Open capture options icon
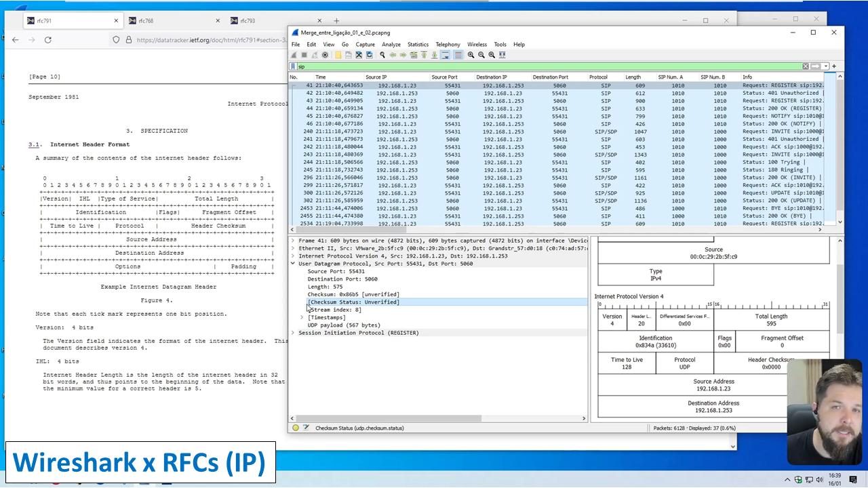This screenshot has height=488, width=868. pos(325,55)
